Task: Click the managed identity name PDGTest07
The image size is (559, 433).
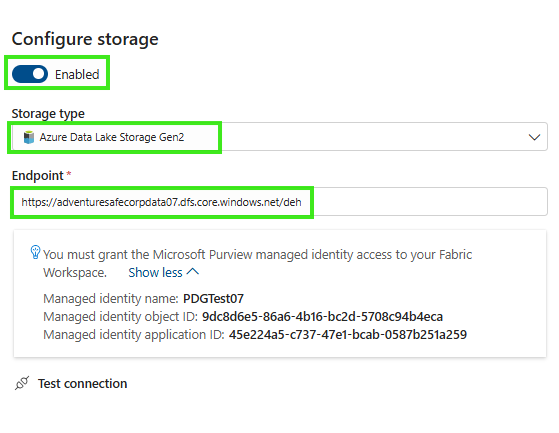Action: [213, 299]
